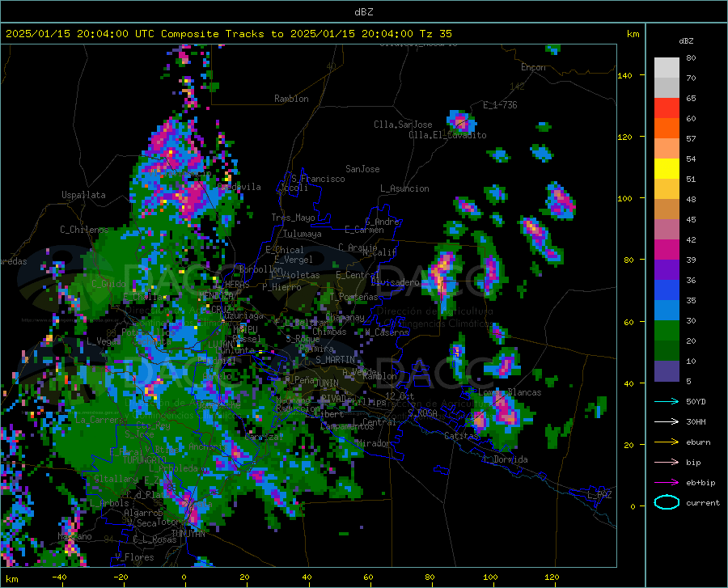Click the pink bip arrow legend icon
Viewport: 728px width, 588px height.
pos(667,463)
